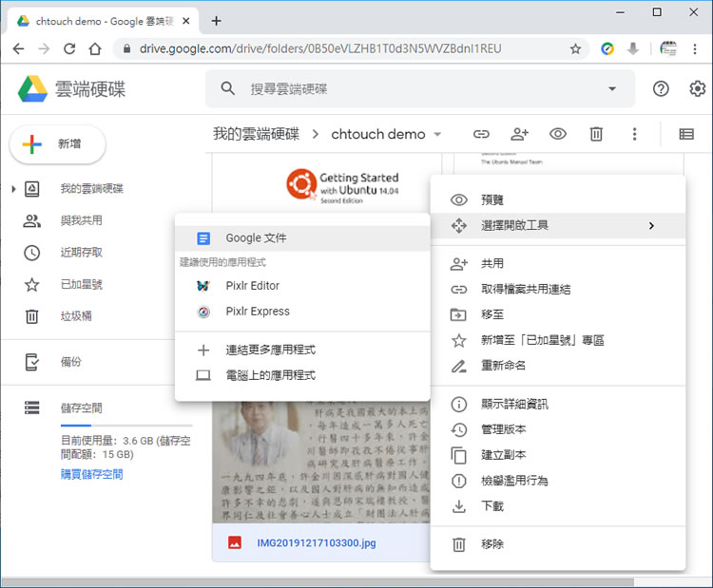Image resolution: width=713 pixels, height=588 pixels.
Task: Expand the 我的雲端硬碟 tree arrow in sidebar
Action: (x=13, y=189)
